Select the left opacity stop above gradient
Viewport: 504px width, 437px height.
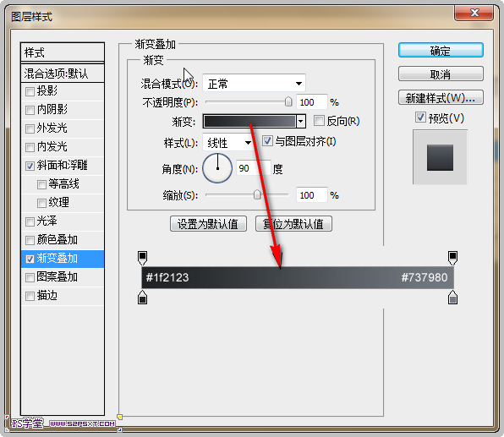[142, 258]
